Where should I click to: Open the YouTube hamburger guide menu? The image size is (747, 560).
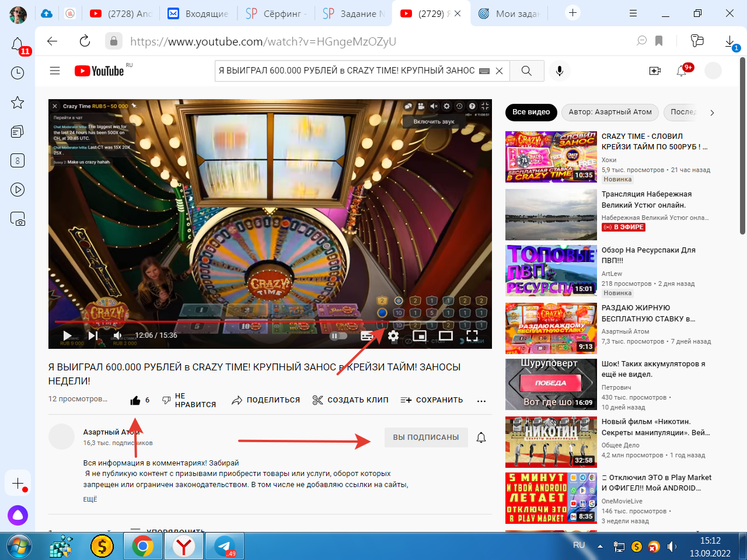click(x=55, y=71)
